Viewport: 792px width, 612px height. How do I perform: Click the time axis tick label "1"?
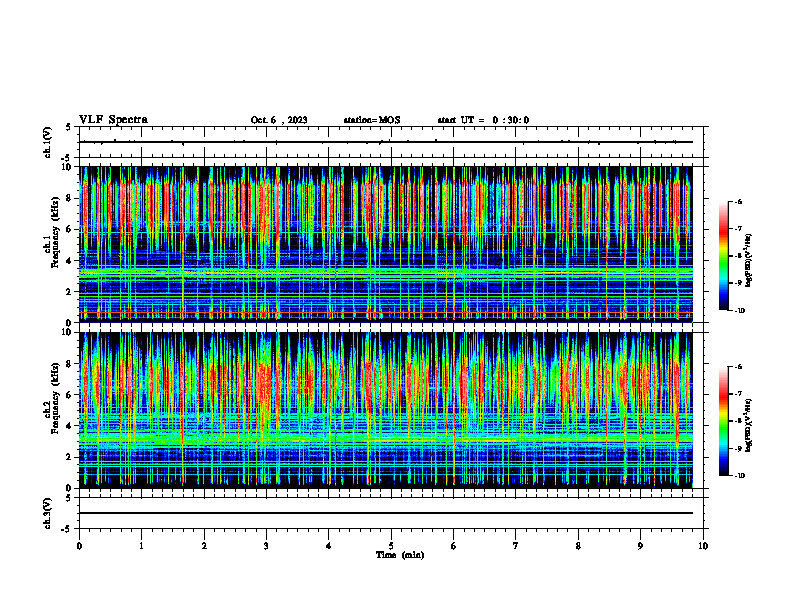coord(141,546)
